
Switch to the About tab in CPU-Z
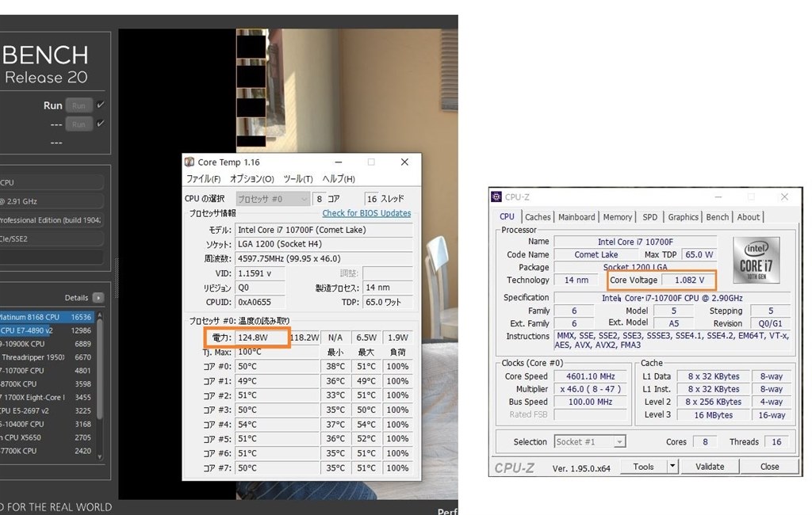point(749,217)
